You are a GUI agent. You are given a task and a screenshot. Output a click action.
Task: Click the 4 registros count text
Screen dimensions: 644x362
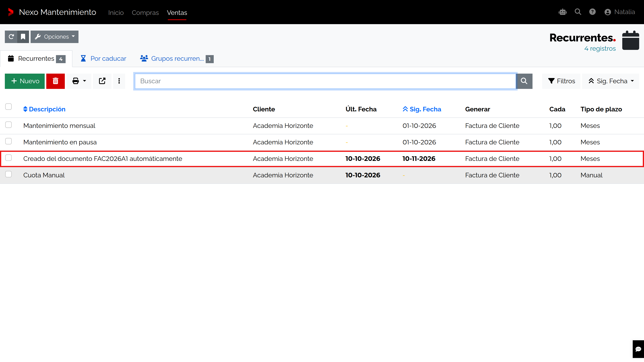pyautogui.click(x=600, y=48)
